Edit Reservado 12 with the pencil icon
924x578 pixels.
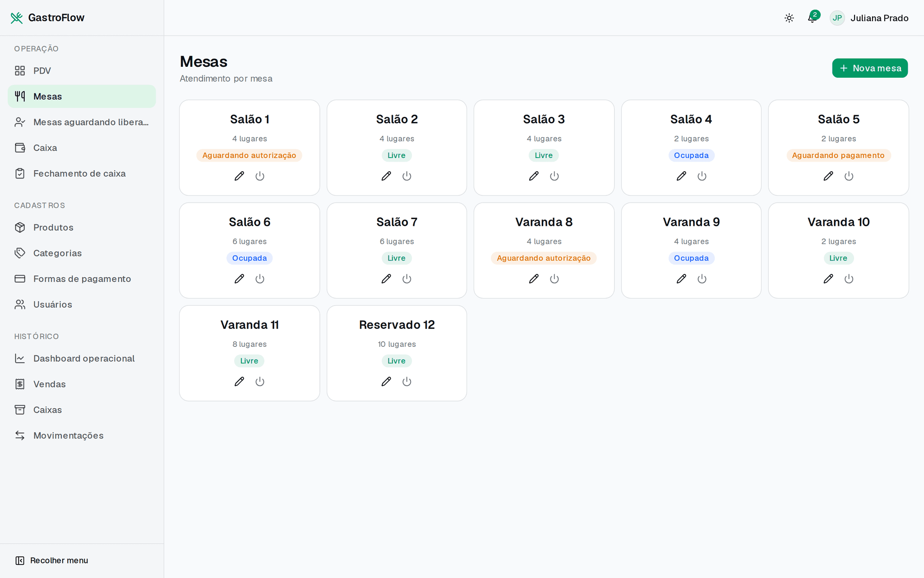386,382
